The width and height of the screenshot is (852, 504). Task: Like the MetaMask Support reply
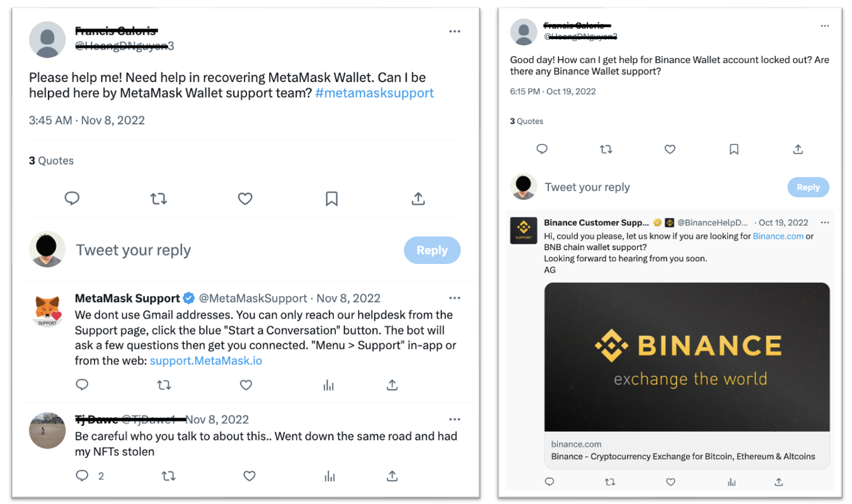[246, 385]
